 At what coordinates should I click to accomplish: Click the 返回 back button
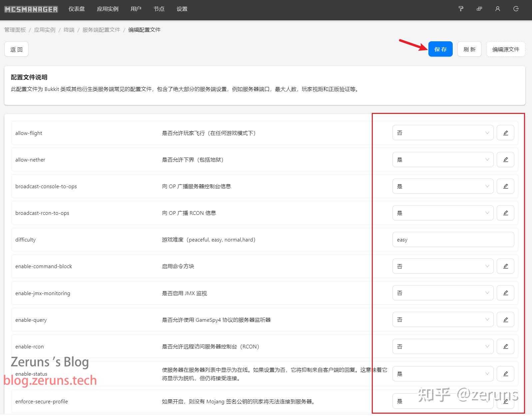pyautogui.click(x=16, y=49)
